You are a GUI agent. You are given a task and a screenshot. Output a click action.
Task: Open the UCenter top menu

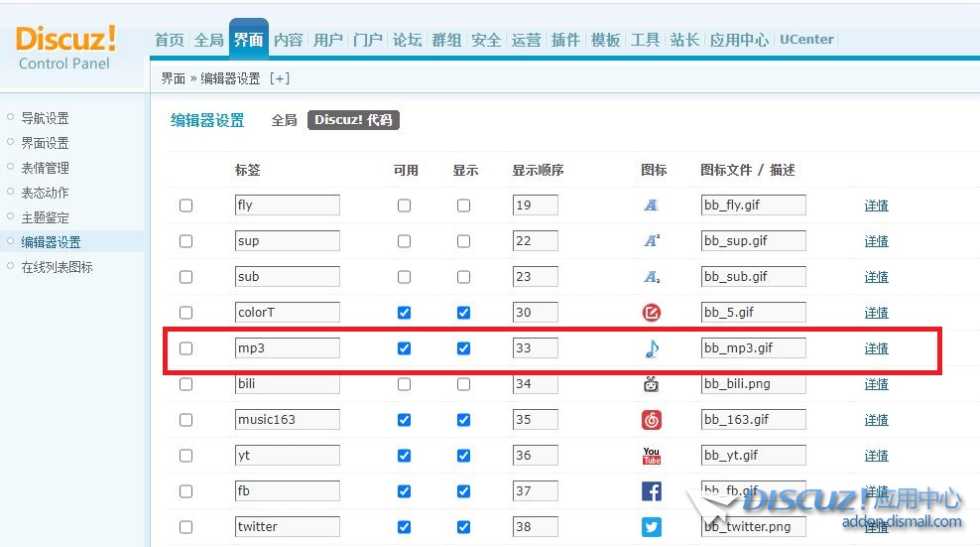pos(806,40)
